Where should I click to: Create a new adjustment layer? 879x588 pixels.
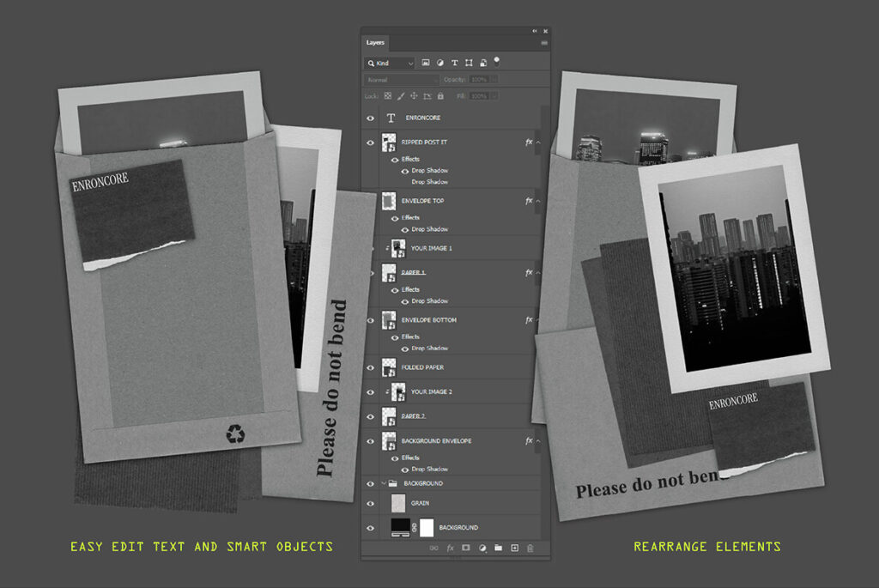tap(482, 548)
